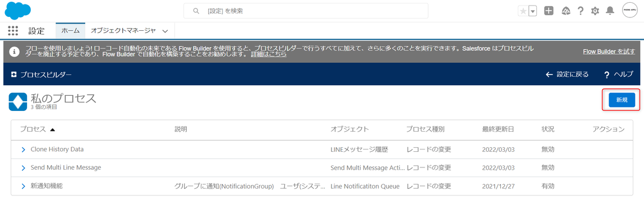Sort by the オブジェクト column header
This screenshot has width=644, height=205.
coord(349,129)
